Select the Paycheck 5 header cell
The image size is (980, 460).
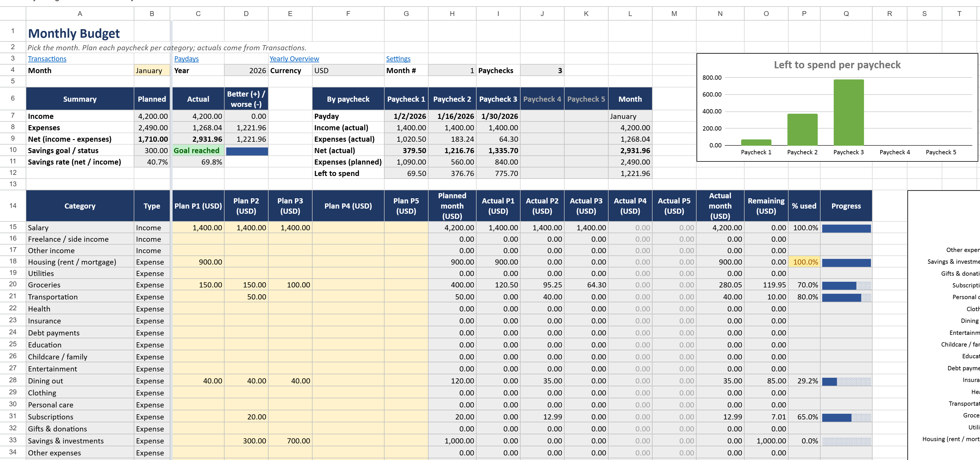586,99
